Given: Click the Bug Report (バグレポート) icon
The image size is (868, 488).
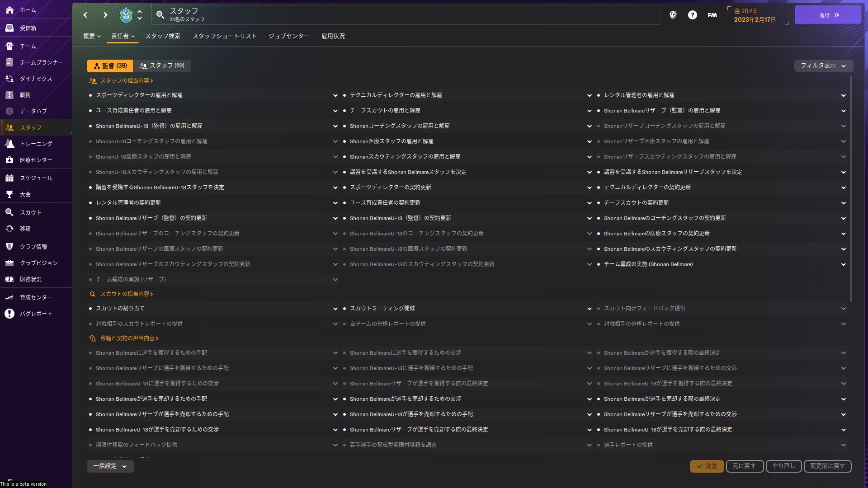Looking at the screenshot, I should [9, 314].
